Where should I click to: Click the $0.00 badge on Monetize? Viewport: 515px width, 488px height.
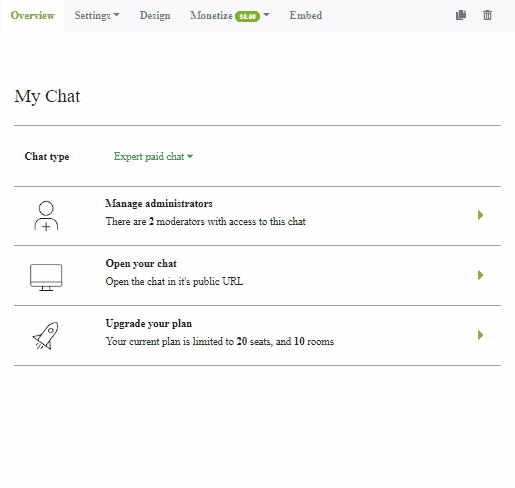(247, 16)
